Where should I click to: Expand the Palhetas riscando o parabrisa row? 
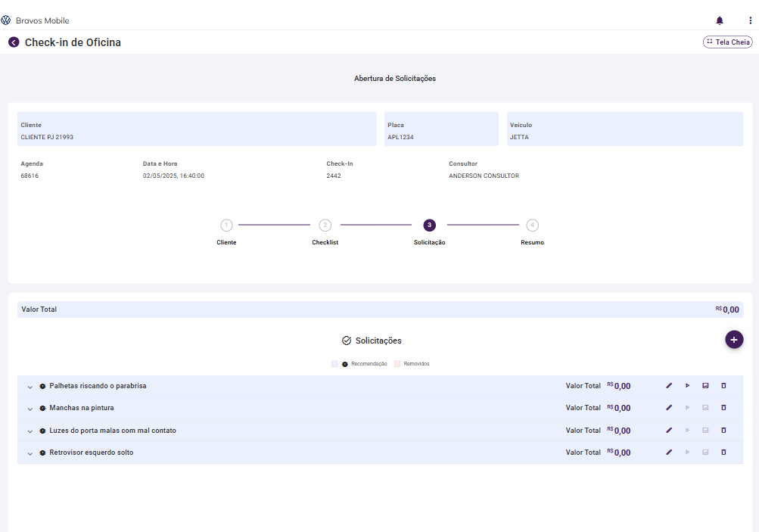[30, 387]
